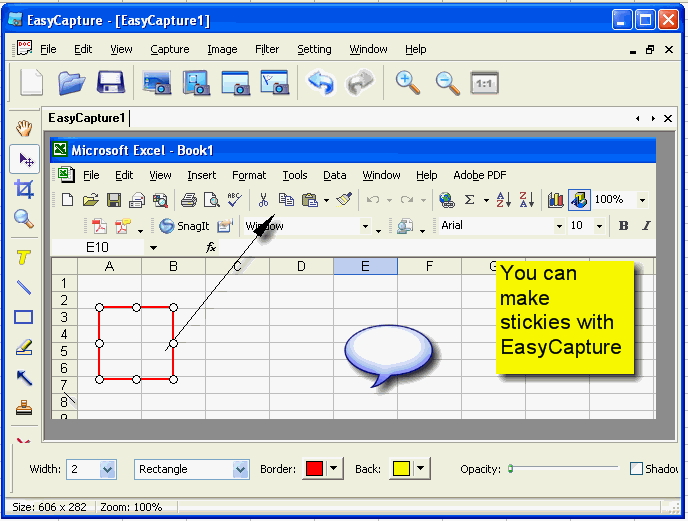Open the Filter menu
The width and height of the screenshot is (688, 521).
coord(267,49)
